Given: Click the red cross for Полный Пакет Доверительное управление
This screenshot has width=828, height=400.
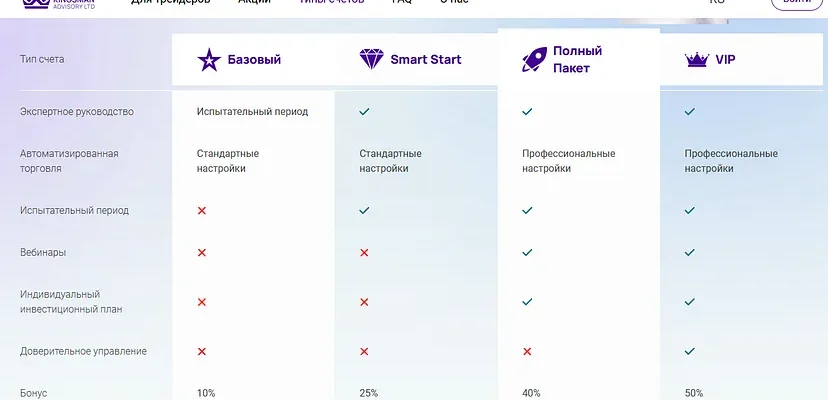Looking at the screenshot, I should click(x=527, y=351).
